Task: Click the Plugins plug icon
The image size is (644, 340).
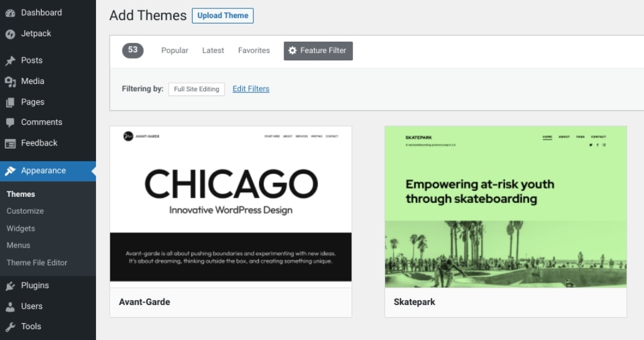Action: tap(10, 286)
